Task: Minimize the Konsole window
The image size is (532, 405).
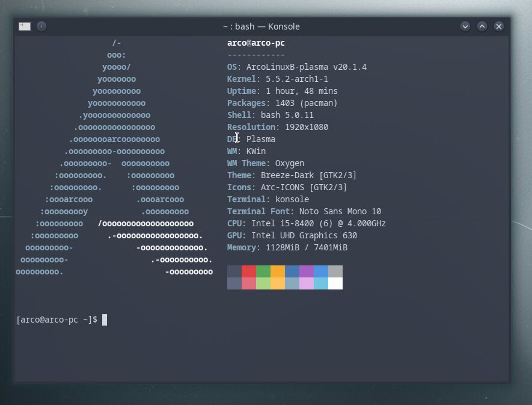Action: click(465, 26)
